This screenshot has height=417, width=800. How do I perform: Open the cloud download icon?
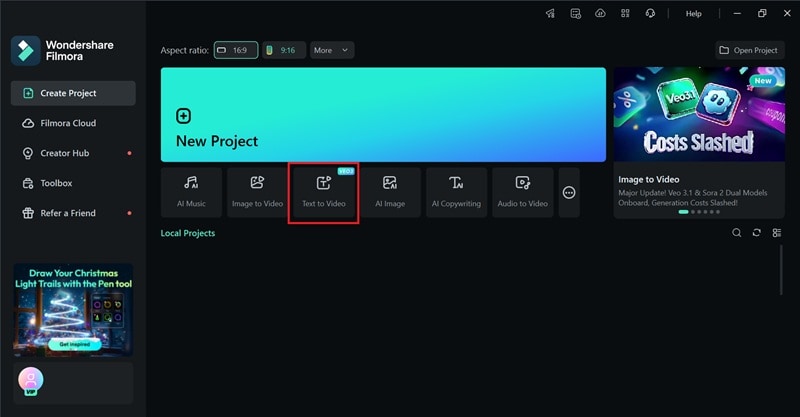tap(601, 14)
